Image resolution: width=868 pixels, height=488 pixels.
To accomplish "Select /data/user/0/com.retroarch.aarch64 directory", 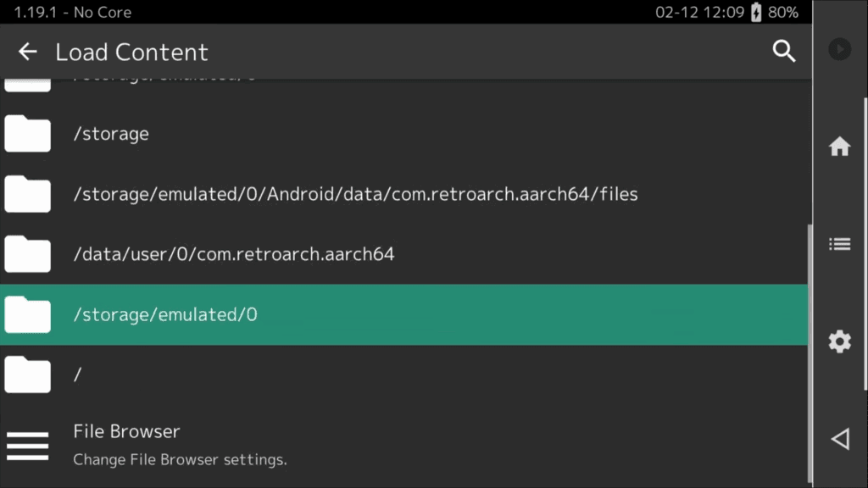I will [234, 254].
